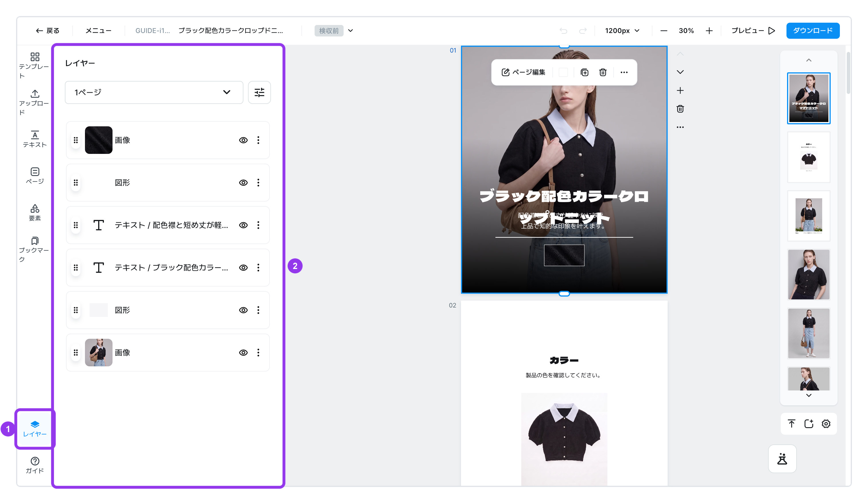Delete page via floating toolbar trash icon

[x=602, y=72]
